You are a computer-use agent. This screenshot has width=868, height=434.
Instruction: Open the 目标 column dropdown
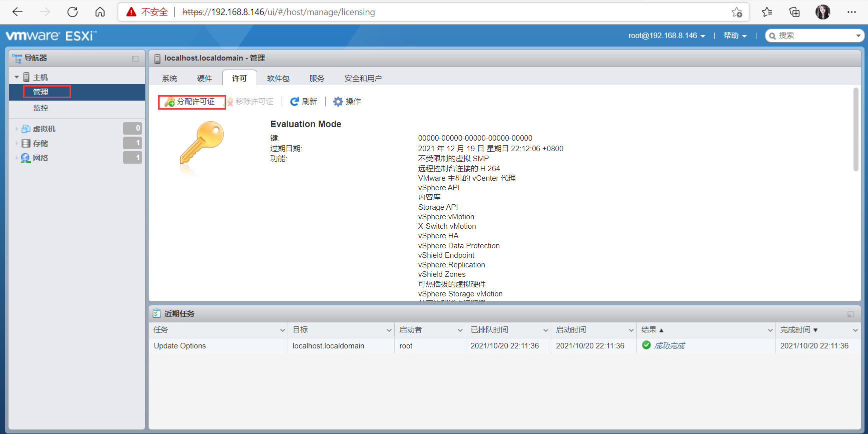(389, 330)
